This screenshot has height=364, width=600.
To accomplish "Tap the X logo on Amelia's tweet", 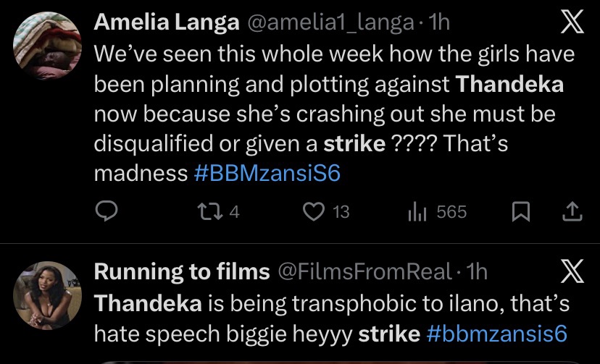I will (x=572, y=24).
